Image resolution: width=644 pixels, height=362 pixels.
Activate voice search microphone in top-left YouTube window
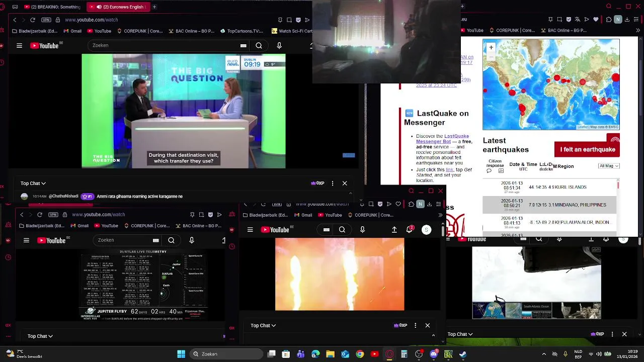click(x=279, y=46)
